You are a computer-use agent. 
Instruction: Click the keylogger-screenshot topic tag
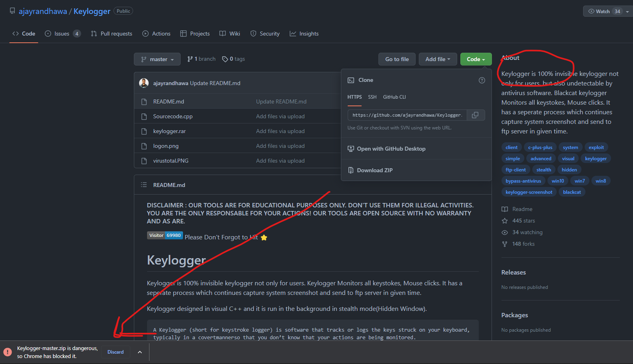tap(529, 192)
